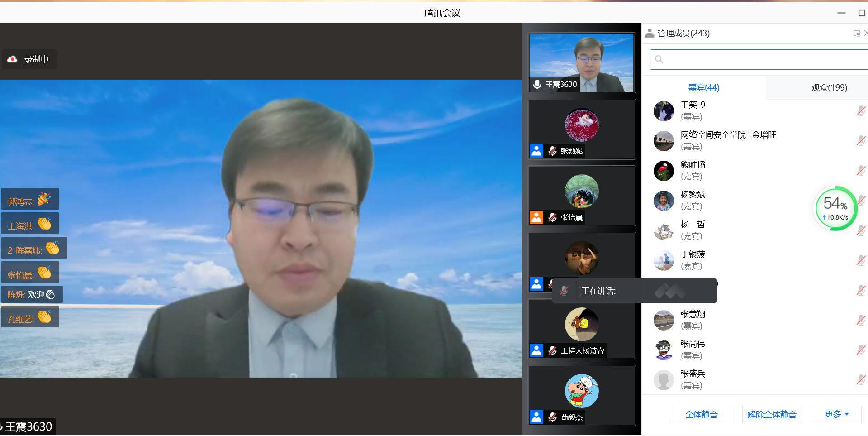Switch to the 嘉宾(44) tab

(703, 88)
